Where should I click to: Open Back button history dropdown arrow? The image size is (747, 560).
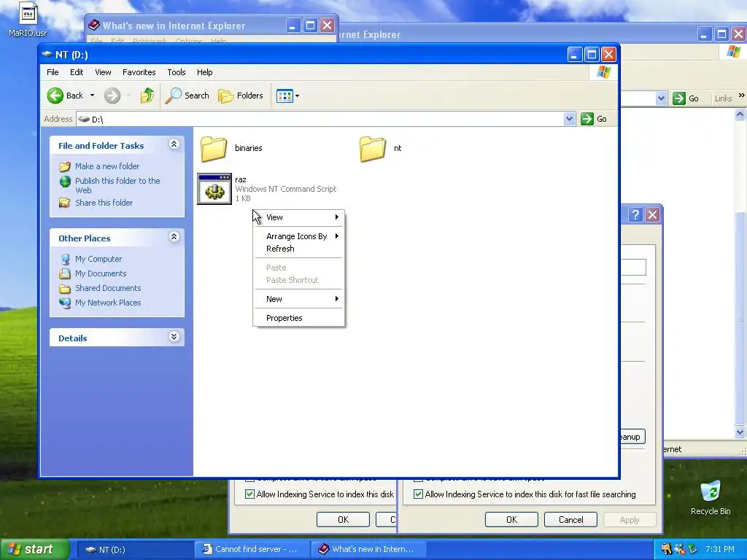tap(92, 96)
